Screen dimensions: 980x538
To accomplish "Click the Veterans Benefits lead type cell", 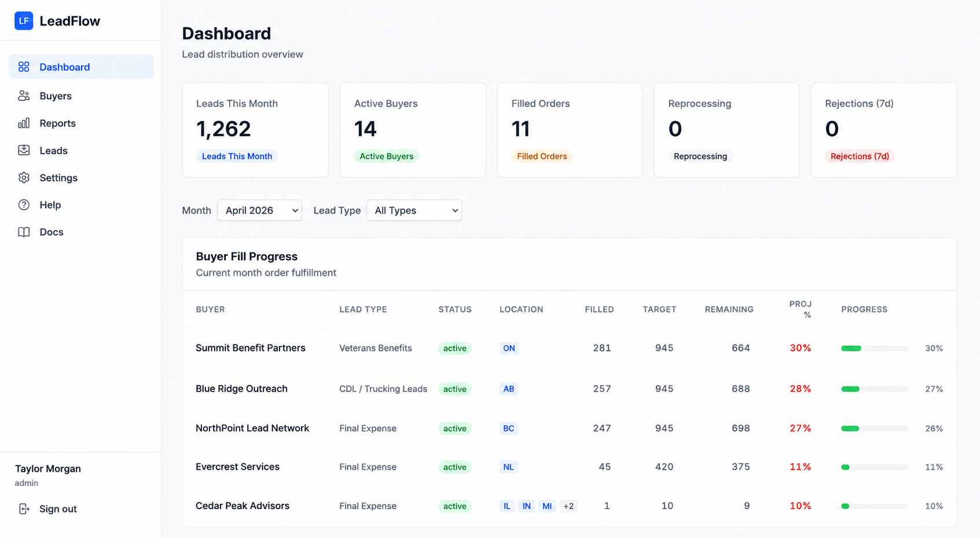I will pyautogui.click(x=376, y=348).
